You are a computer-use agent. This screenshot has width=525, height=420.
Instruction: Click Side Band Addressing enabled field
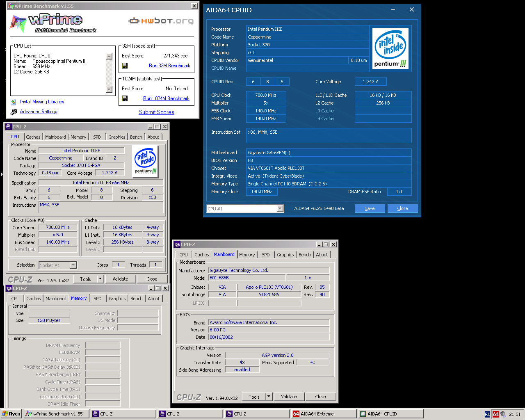pos(242,370)
